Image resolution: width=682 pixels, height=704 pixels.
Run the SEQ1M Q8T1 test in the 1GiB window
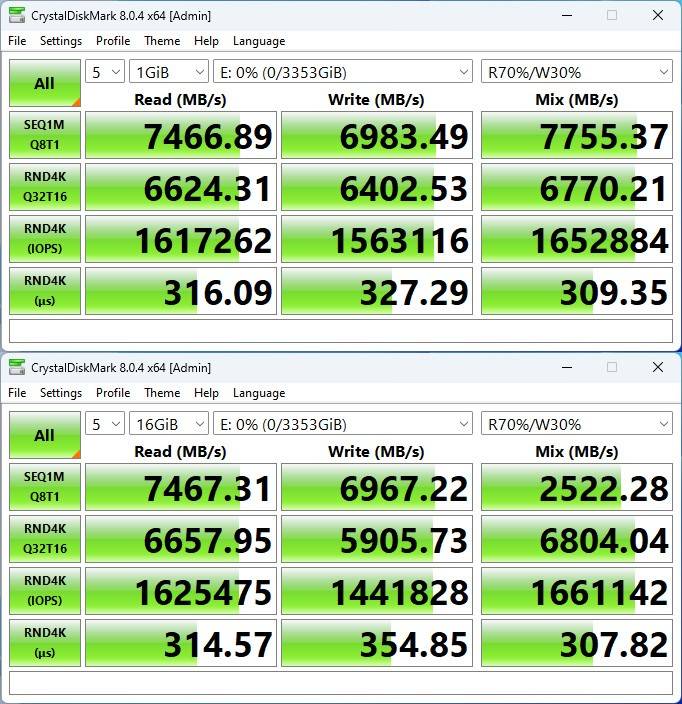(x=44, y=136)
